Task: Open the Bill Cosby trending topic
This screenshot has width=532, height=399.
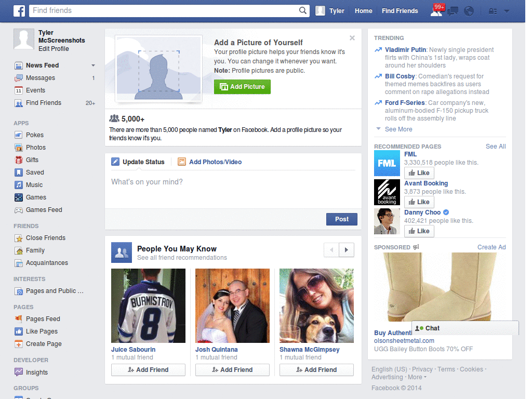Action: tap(400, 76)
